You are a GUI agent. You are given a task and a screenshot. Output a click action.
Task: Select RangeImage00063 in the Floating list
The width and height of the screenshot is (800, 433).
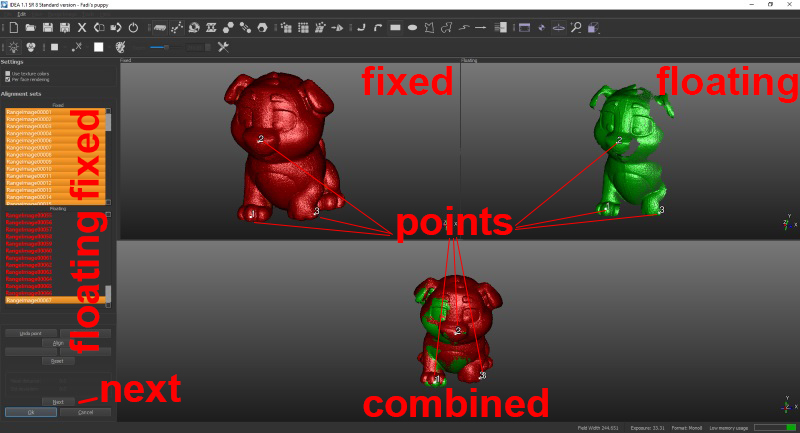point(55,272)
